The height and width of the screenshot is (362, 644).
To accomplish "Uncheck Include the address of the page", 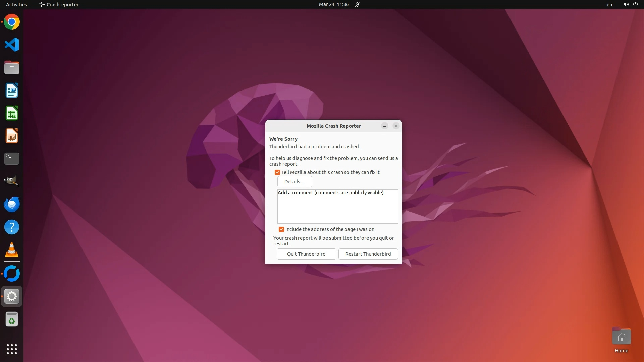I will click(281, 229).
